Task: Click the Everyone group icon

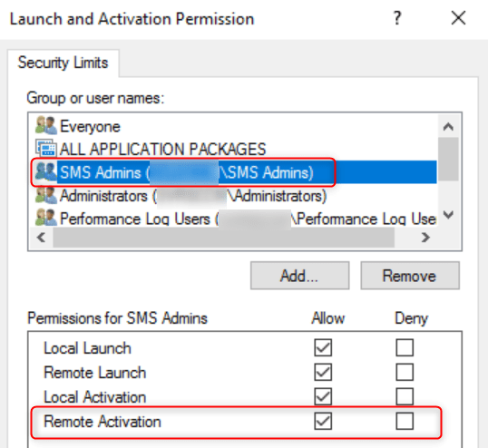Action: point(46,125)
